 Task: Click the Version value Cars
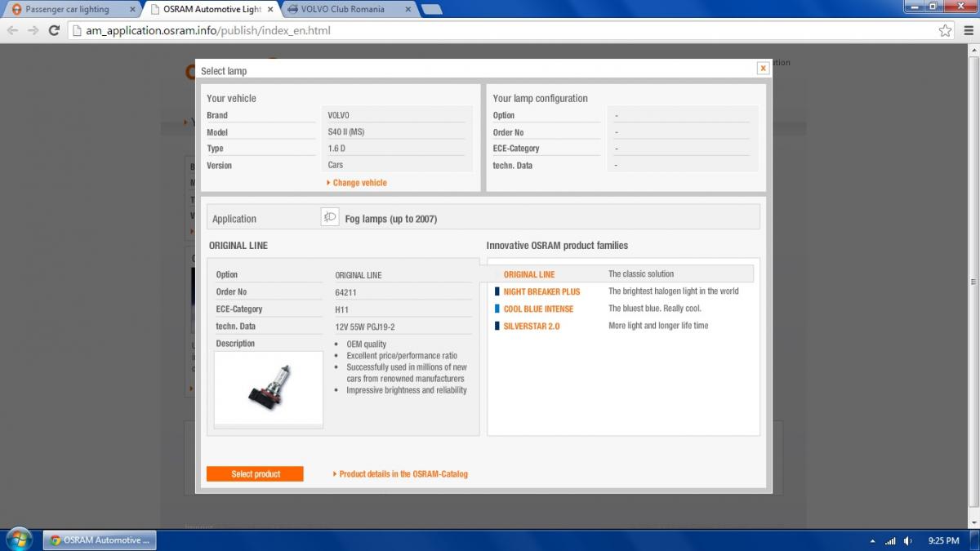pos(335,165)
